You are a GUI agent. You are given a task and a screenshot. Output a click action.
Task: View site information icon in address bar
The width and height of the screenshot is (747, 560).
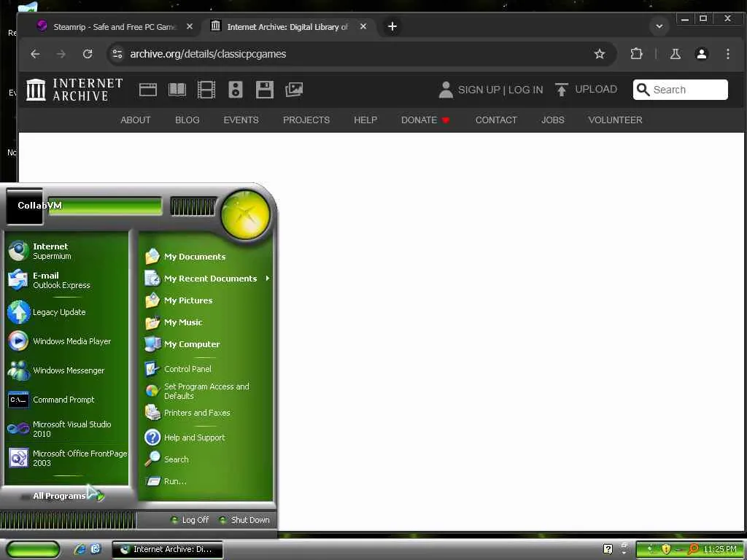tap(117, 54)
